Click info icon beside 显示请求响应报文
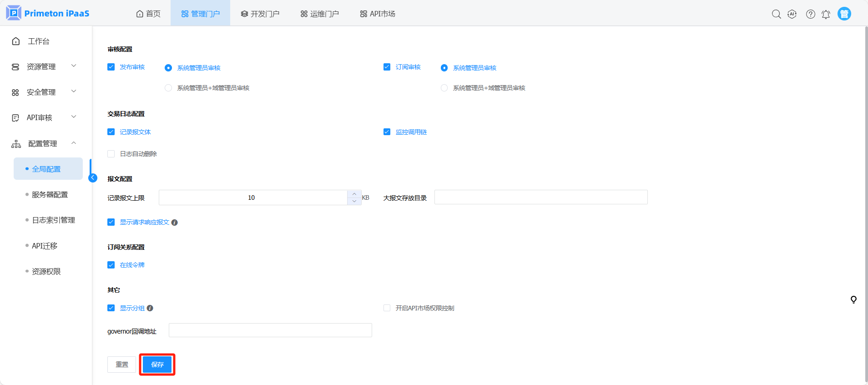Viewport: 868px width, 385px height. click(x=174, y=223)
